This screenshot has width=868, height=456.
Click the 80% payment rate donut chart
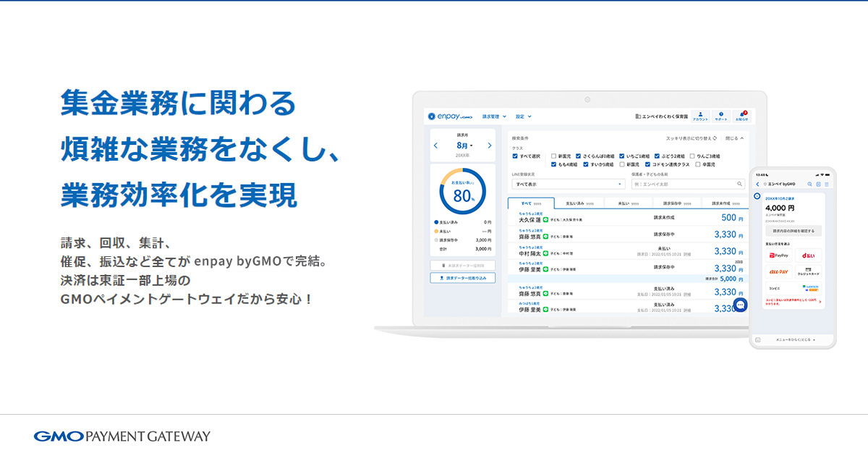(x=462, y=193)
